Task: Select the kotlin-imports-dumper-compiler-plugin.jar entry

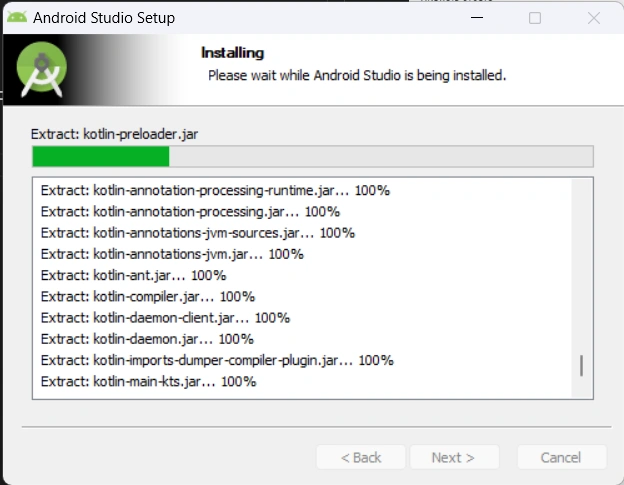Action: pyautogui.click(x=217, y=360)
